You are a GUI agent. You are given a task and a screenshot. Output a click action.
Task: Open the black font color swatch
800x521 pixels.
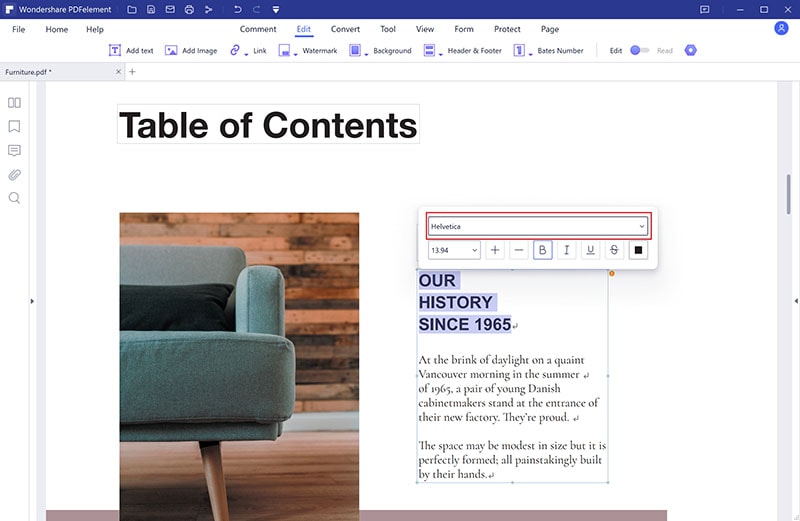(638, 250)
